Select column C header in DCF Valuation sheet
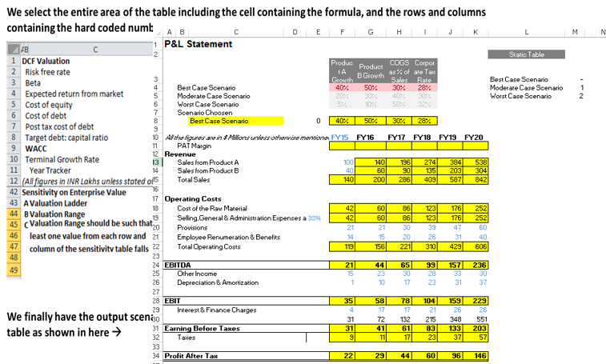 pyautogui.click(x=95, y=49)
